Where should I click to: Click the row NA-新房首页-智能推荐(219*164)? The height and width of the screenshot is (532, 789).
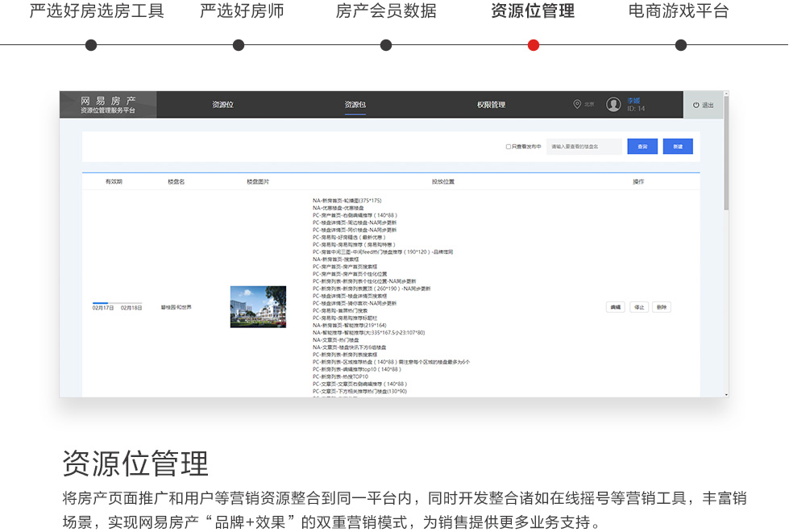[349, 325]
